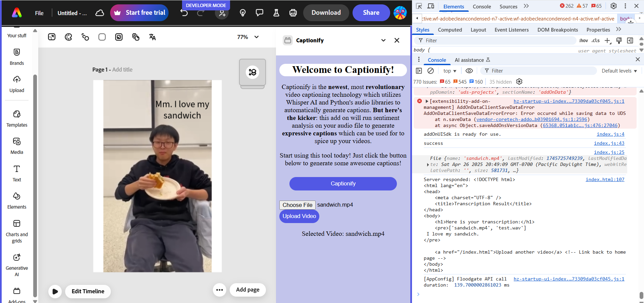Create a live expression with eye icon
Screen dimensions: 644x303
(x=469, y=71)
